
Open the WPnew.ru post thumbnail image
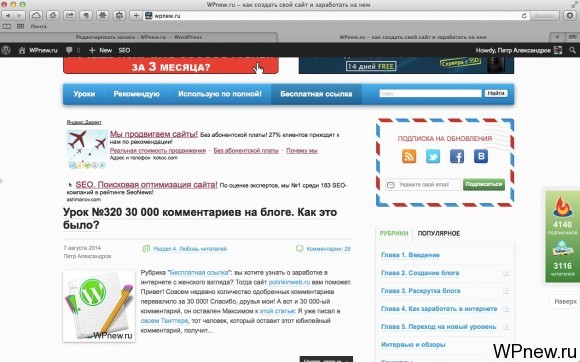(99, 306)
